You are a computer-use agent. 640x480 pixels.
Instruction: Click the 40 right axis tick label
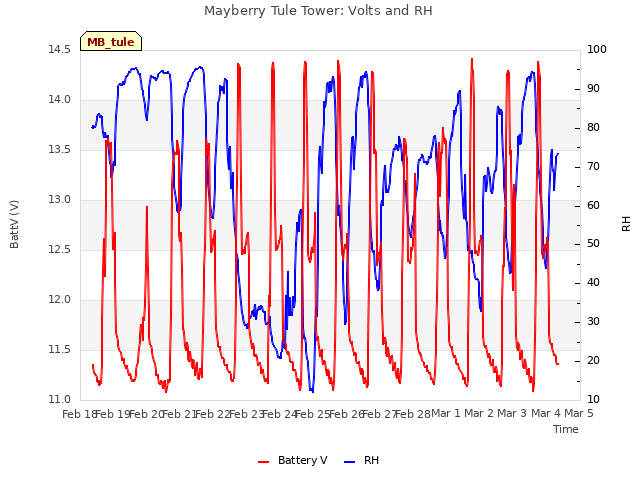tap(593, 283)
